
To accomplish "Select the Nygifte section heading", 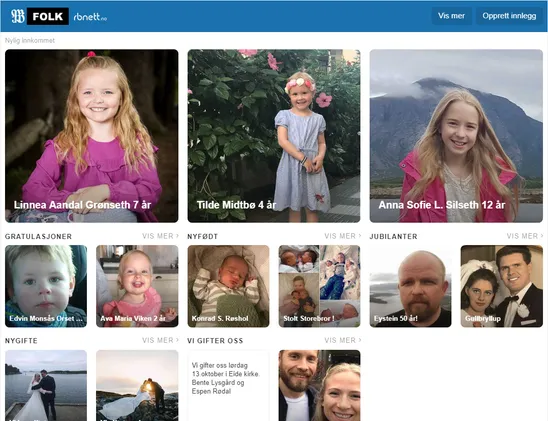I will (x=21, y=341).
